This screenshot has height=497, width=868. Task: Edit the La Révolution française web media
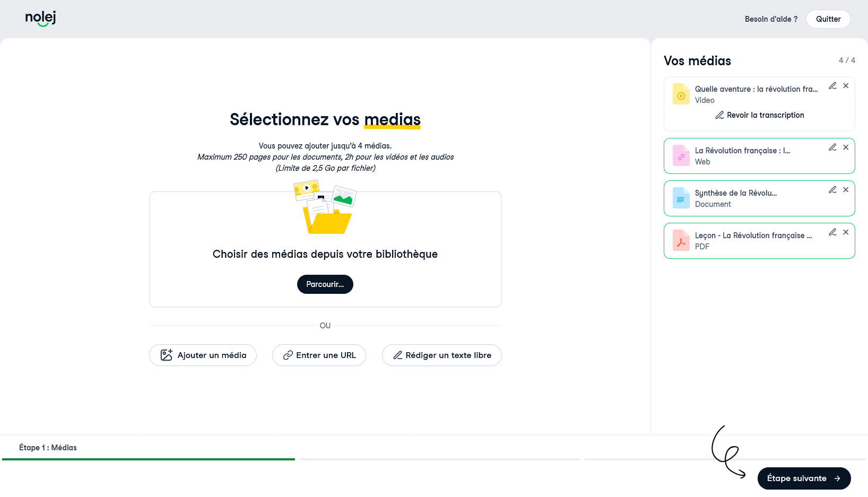click(832, 147)
